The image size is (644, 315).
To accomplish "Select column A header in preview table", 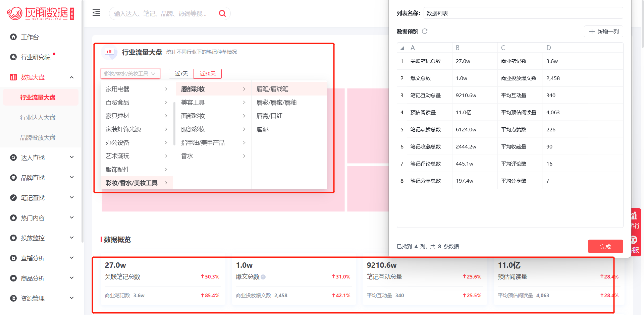I will [430, 48].
